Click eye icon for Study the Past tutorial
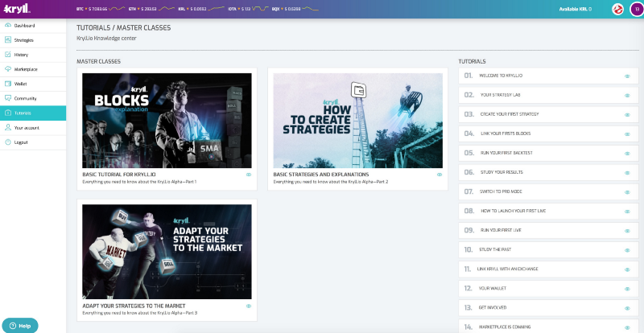The image size is (644, 333). pyautogui.click(x=627, y=250)
